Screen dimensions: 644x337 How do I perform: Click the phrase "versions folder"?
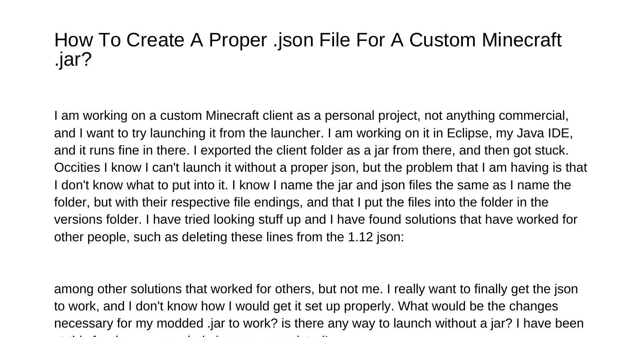coord(97,220)
